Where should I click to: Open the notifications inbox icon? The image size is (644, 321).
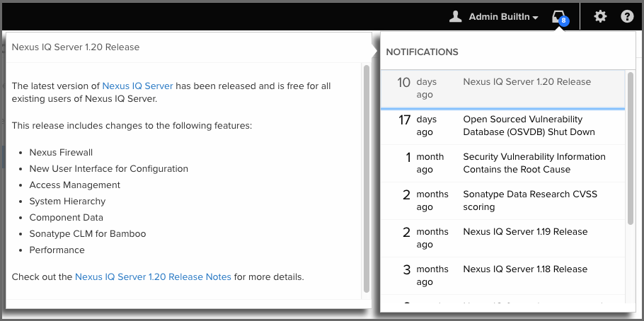tap(558, 17)
